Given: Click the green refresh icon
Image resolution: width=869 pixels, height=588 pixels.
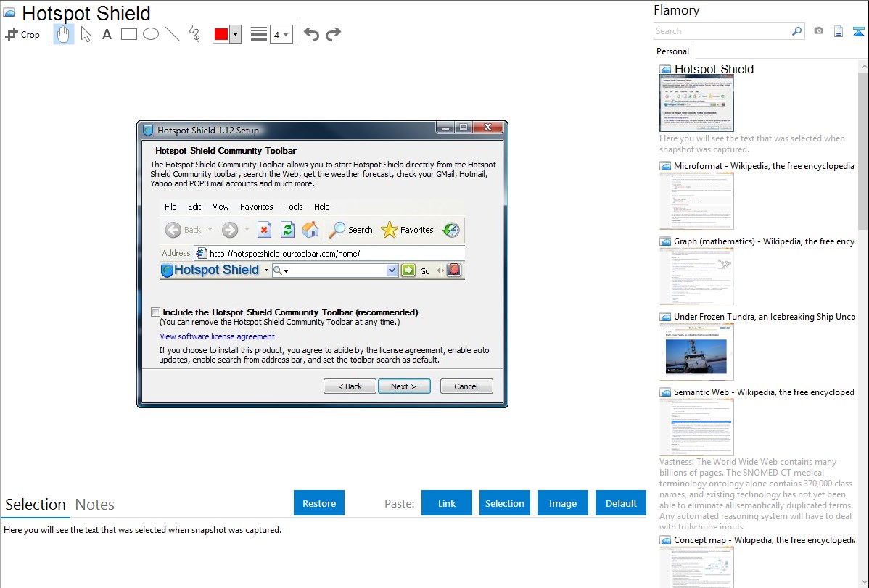Looking at the screenshot, I should (287, 229).
